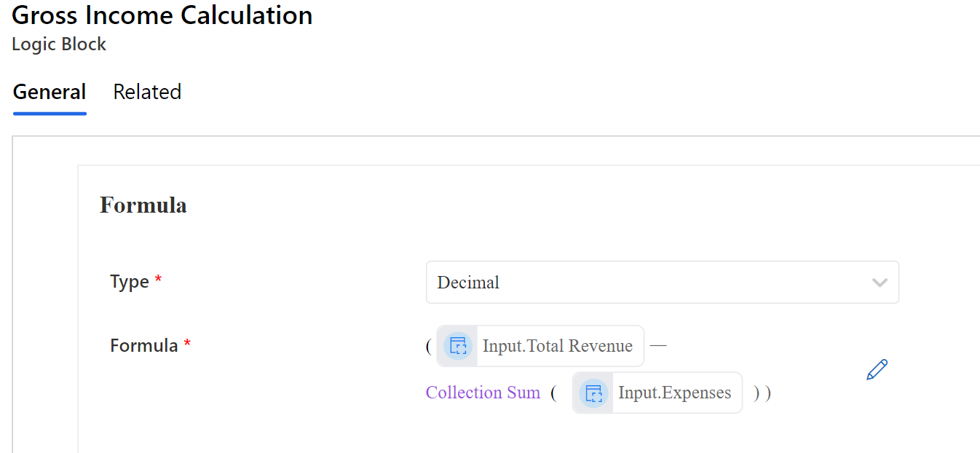The image size is (980, 453).
Task: Click the minus operator in the formula
Action: click(x=658, y=345)
